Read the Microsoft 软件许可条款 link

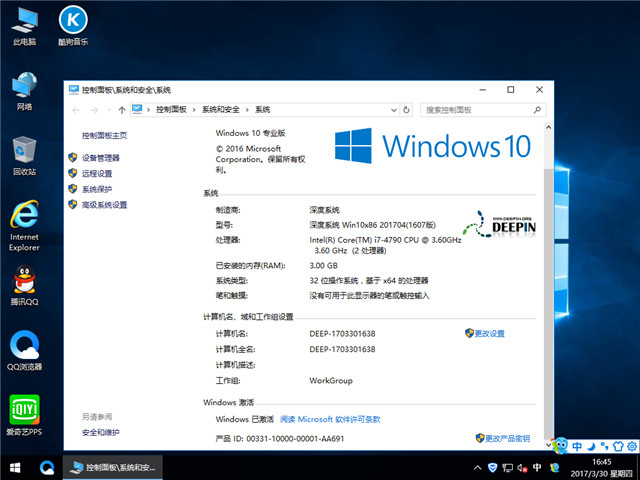click(x=330, y=419)
